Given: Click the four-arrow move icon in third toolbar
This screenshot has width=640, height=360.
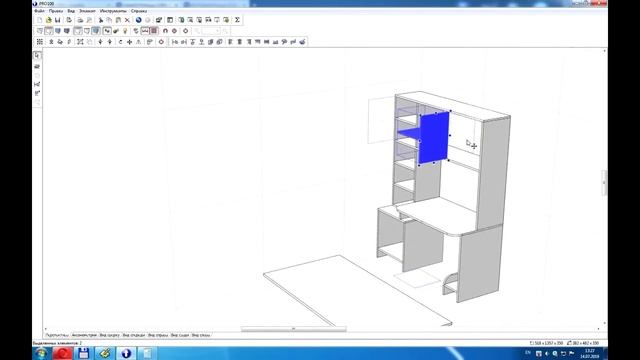Looking at the screenshot, I should tap(129, 42).
